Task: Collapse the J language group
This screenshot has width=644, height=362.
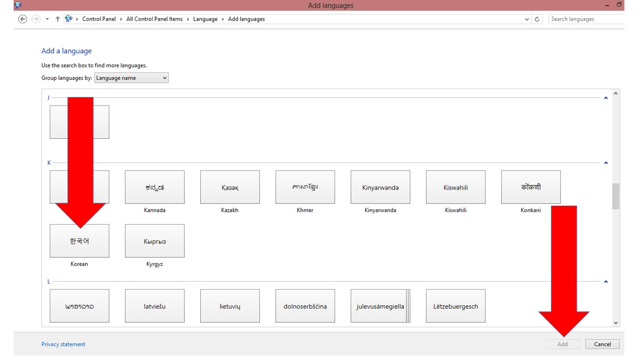Action: 606,98
